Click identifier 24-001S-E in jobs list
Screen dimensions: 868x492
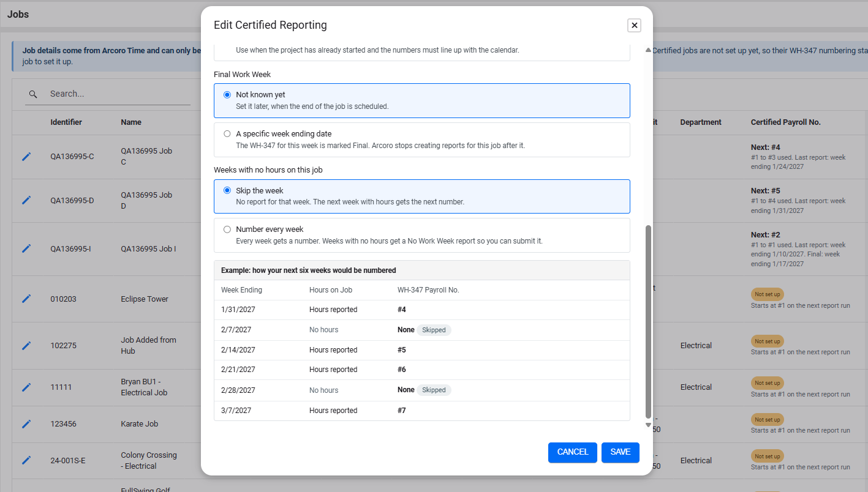pyautogui.click(x=68, y=461)
